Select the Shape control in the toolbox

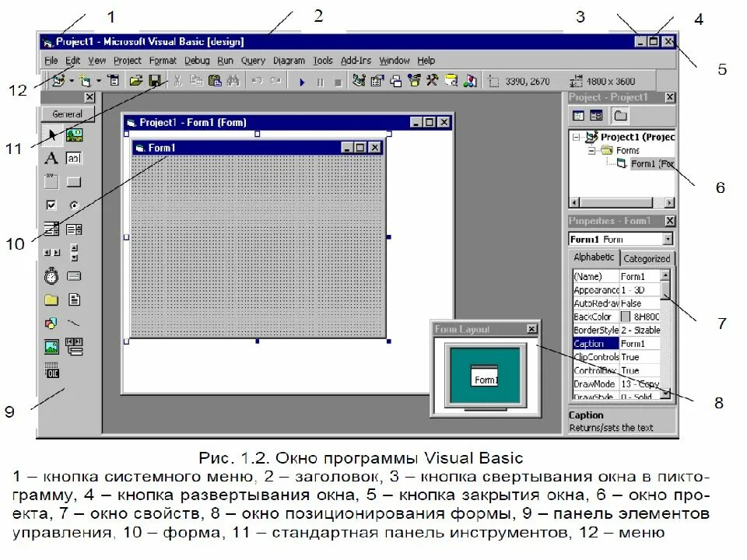(x=51, y=324)
